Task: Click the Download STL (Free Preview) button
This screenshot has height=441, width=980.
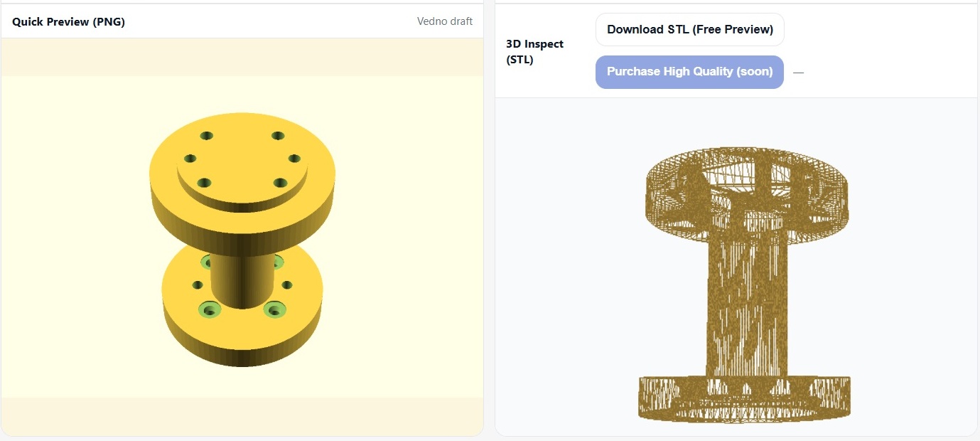Action: (689, 29)
